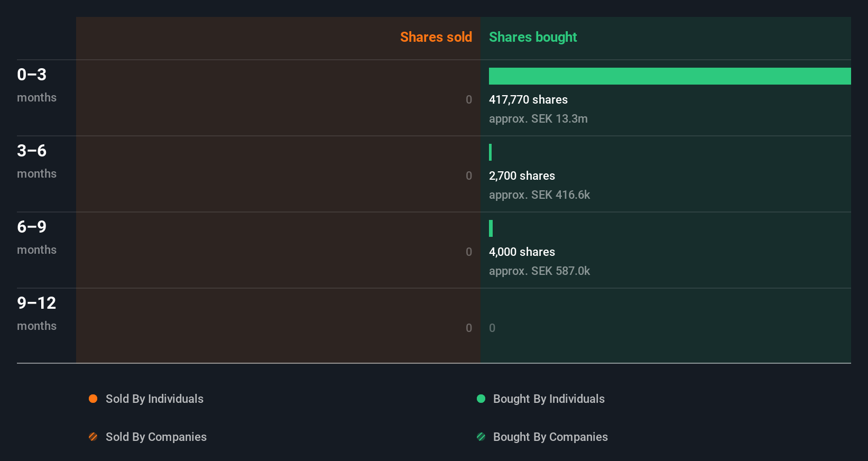
Task: Click the 3–6 months row label
Action: [36, 161]
